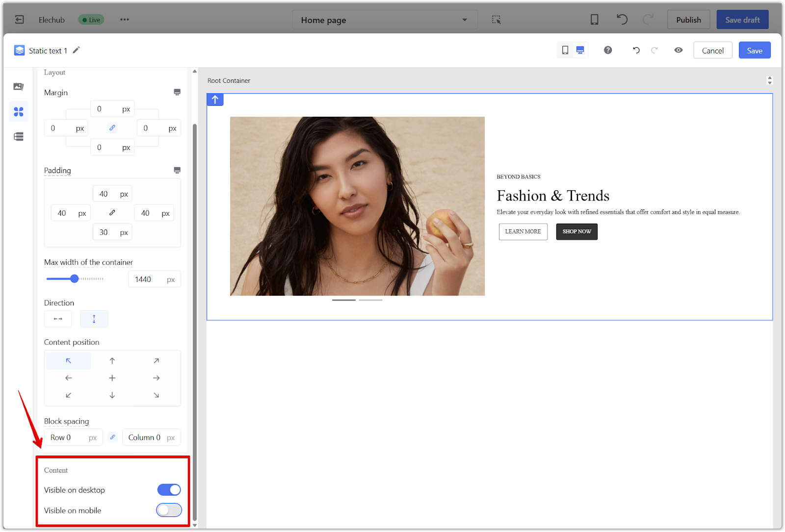The image size is (785, 532).
Task: Toggle Visible on mobile switch
Action: click(169, 510)
